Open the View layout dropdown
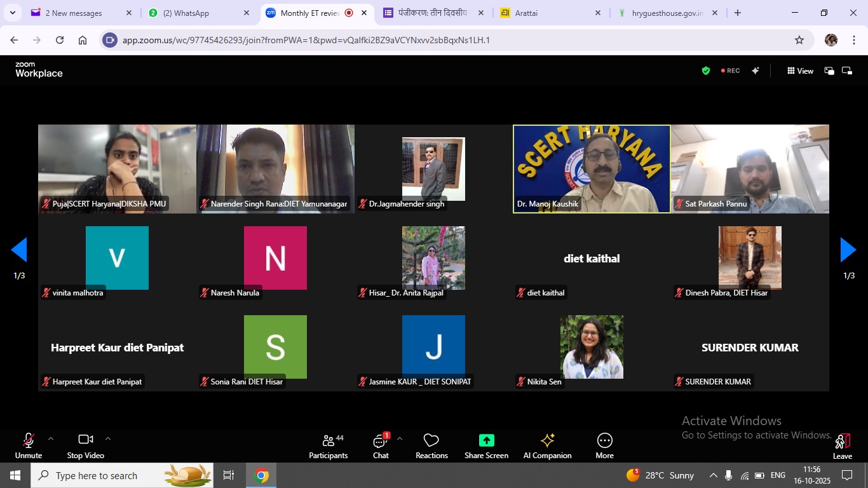 click(x=800, y=71)
